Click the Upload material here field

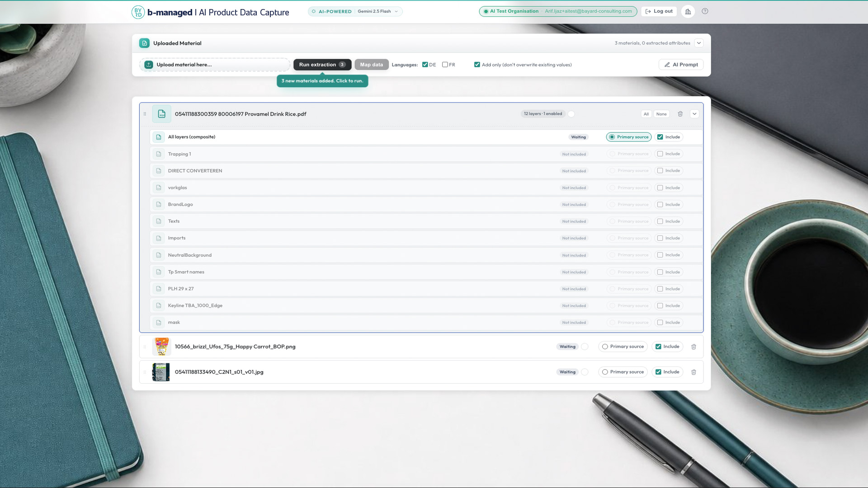click(215, 65)
